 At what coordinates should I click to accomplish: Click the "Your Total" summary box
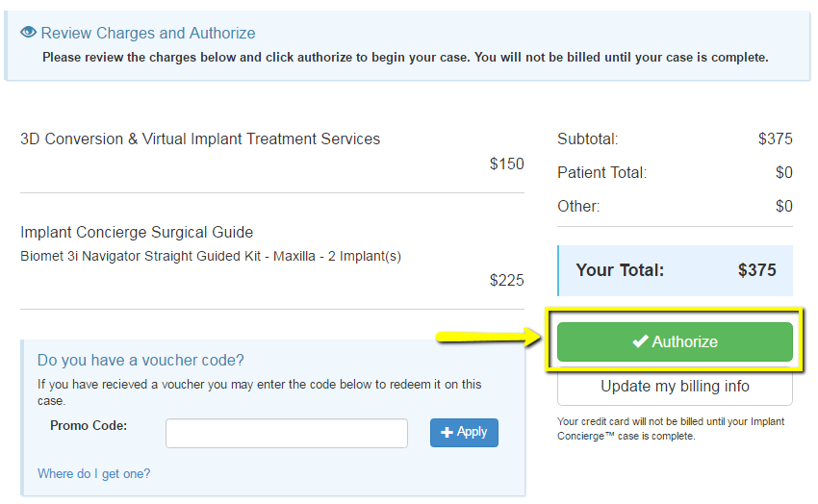[675, 270]
